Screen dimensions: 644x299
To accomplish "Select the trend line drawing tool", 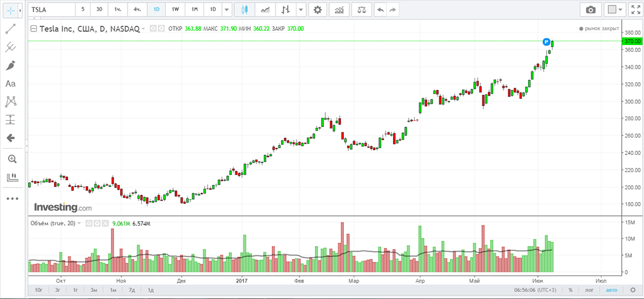I will 10,29.
